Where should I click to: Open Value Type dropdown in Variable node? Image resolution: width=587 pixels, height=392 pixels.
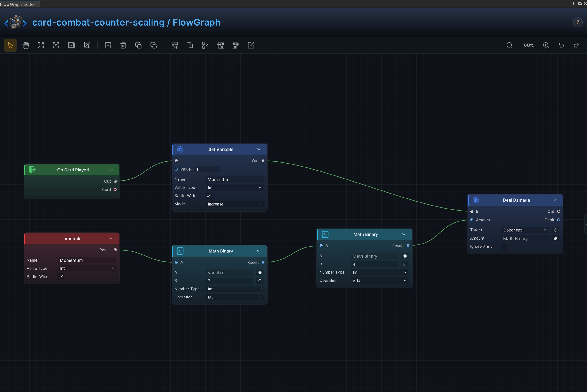click(x=87, y=268)
